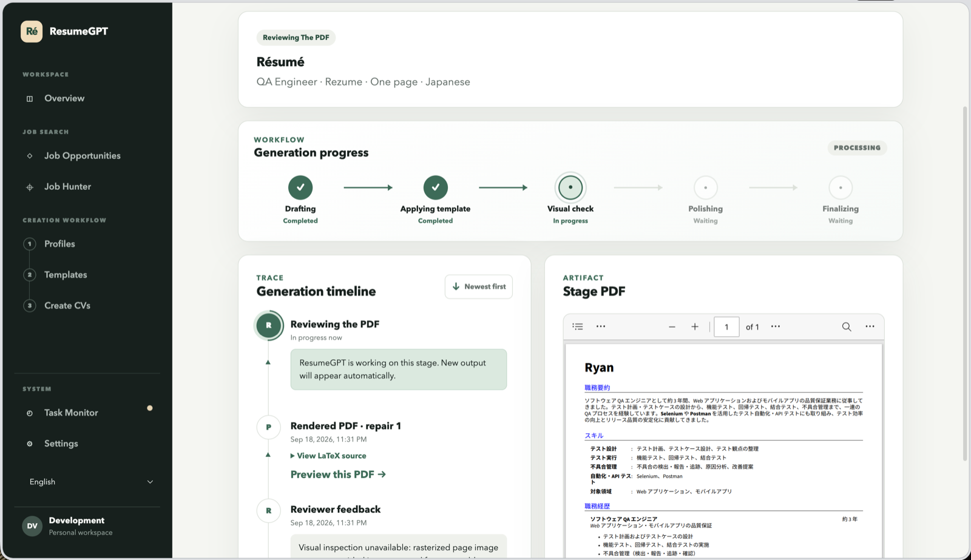Click the PROCESSING status badge
This screenshot has width=971, height=560.
857,147
